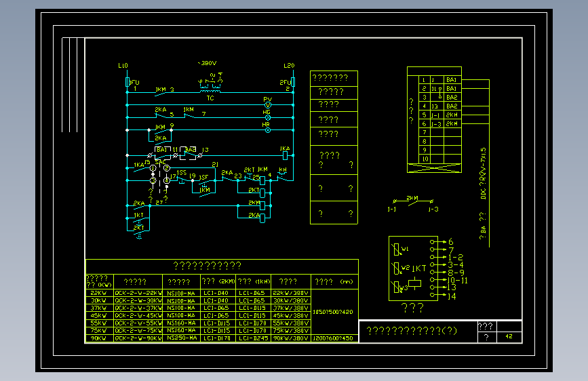This screenshot has width=588, height=381.
Task: Pick the 10-11 terminal label
Action: point(458,280)
